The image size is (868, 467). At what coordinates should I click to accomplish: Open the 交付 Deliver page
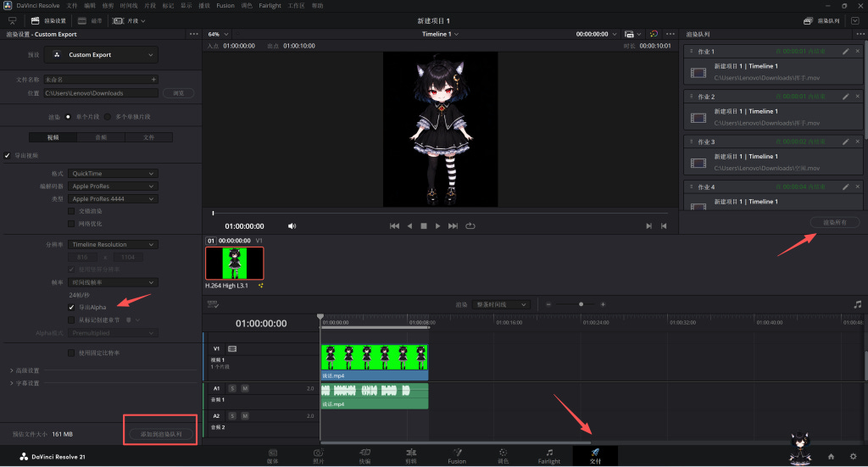595,457
